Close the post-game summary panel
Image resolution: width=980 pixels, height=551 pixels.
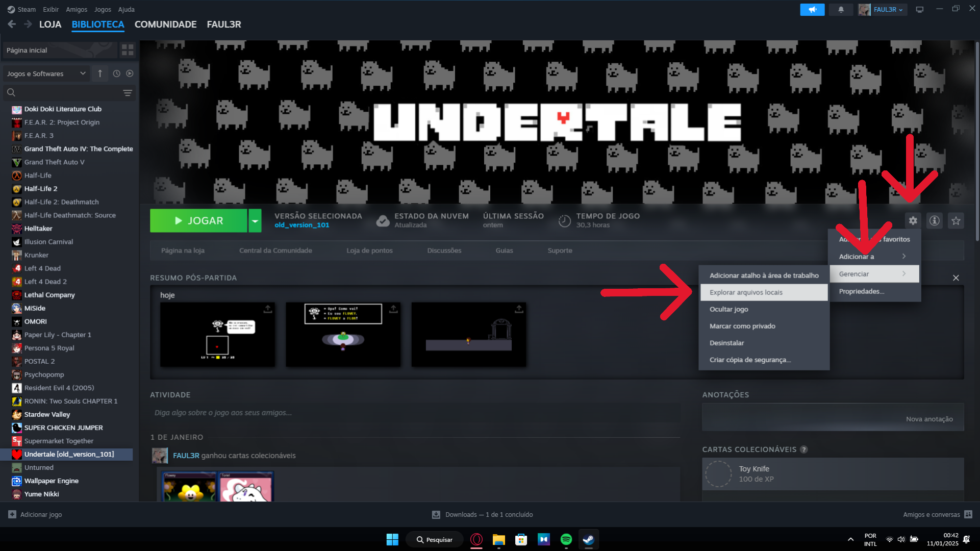[x=956, y=278]
